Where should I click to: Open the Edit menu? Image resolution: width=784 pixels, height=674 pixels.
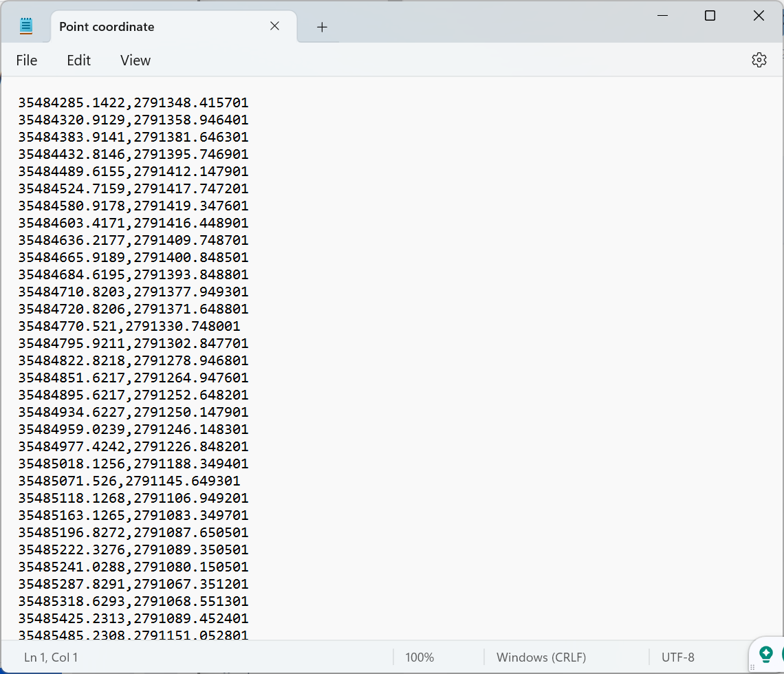coord(78,61)
